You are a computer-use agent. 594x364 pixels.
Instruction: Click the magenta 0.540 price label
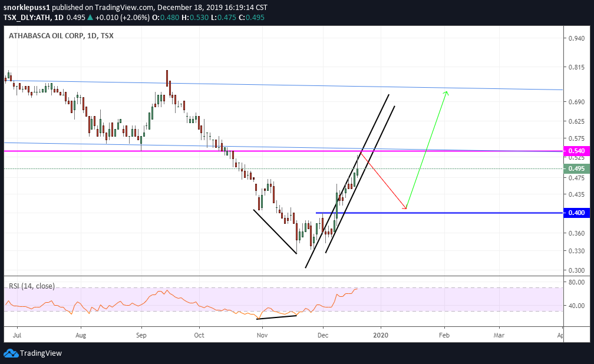point(576,151)
